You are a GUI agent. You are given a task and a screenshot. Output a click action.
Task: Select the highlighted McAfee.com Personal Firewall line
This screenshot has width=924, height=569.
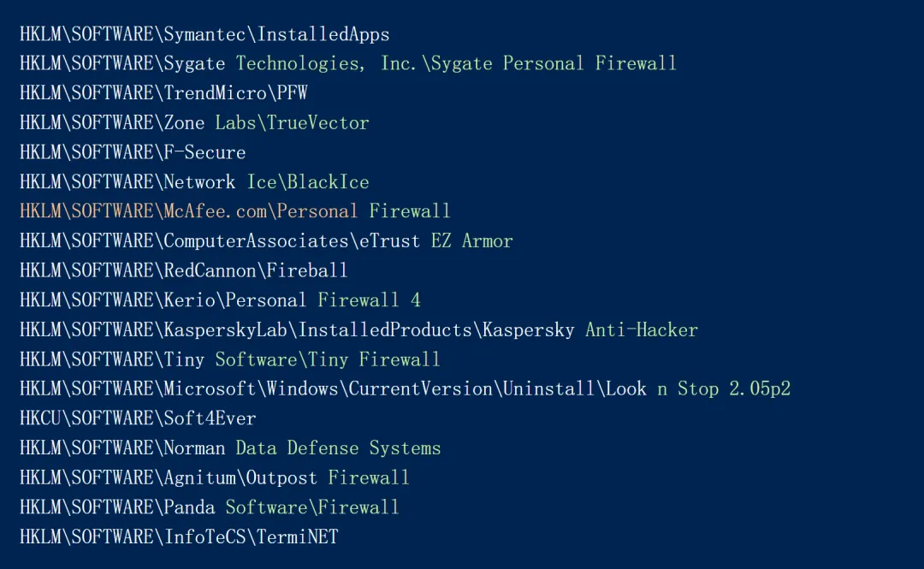(x=234, y=211)
